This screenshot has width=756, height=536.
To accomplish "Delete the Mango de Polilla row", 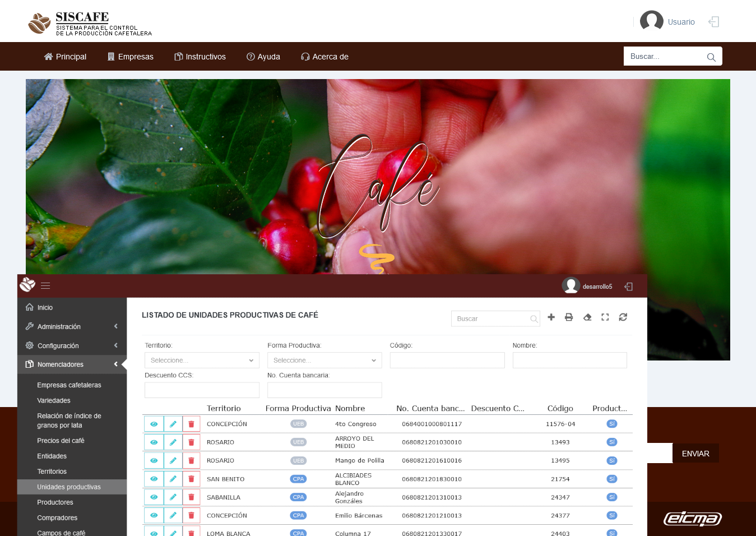I will (191, 461).
